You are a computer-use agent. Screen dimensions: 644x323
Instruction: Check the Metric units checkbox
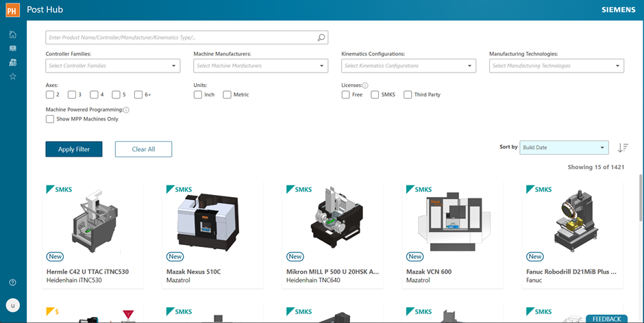click(227, 94)
